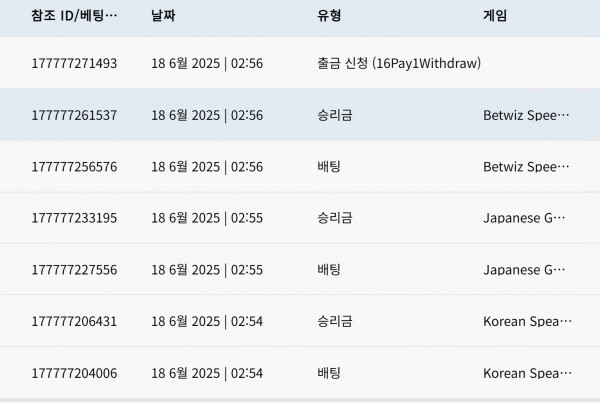Select reference ID 177777233195
Image resolution: width=600 pixels, height=404 pixels.
tap(74, 218)
